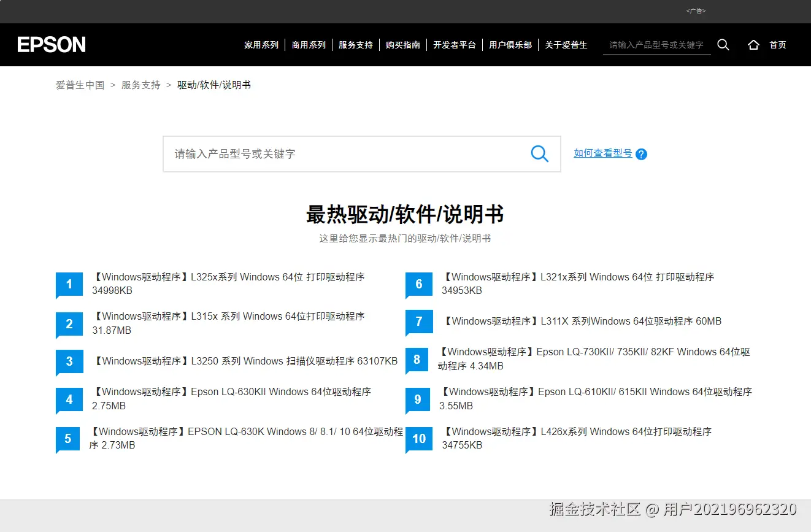Open the 购买指南 menu item
The height and width of the screenshot is (532, 811).
tap(403, 44)
